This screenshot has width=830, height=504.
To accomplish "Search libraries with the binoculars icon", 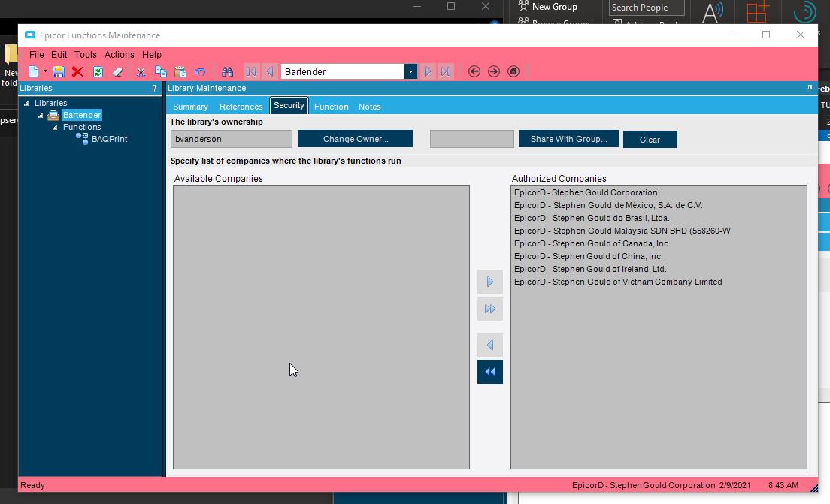I will (227, 71).
